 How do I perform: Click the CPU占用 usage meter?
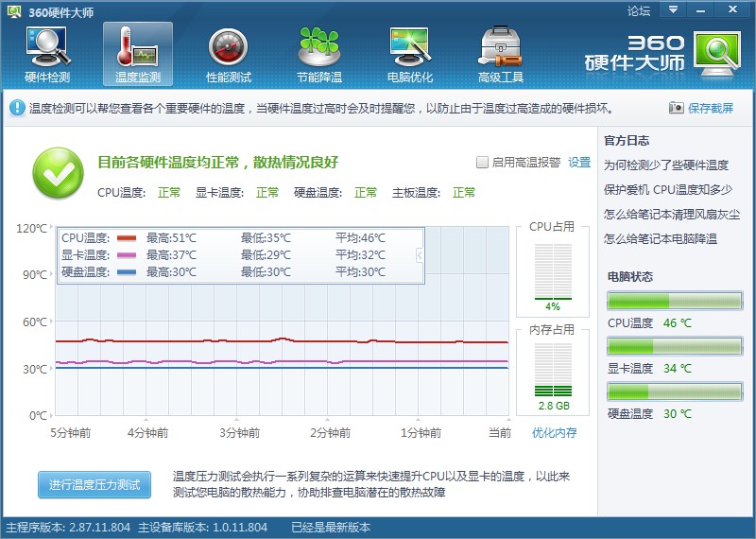coord(552,271)
